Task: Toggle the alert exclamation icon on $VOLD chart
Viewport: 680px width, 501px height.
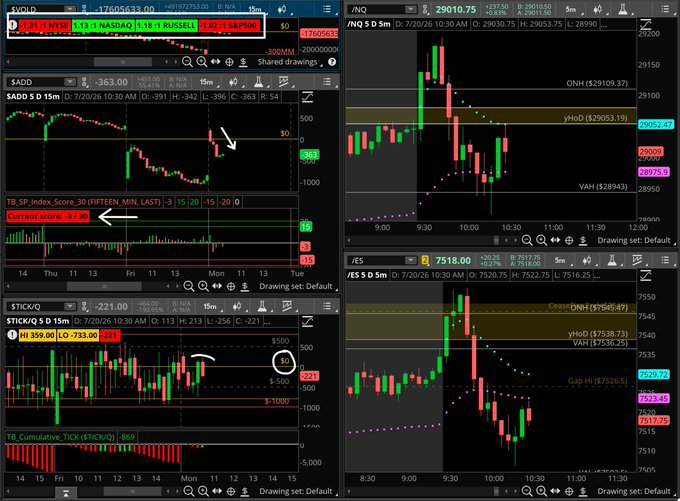Action: tap(12, 25)
